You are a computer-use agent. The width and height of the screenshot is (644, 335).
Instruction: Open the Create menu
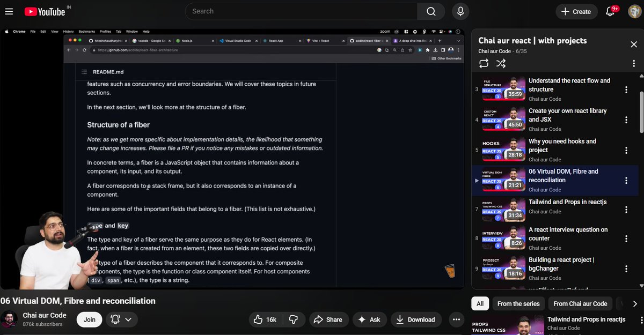tap(576, 11)
